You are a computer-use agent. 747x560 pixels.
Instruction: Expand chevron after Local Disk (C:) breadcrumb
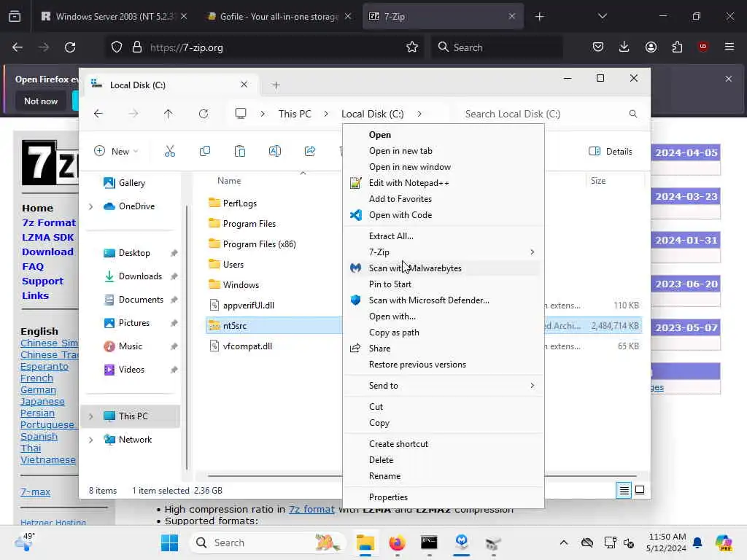(419, 114)
